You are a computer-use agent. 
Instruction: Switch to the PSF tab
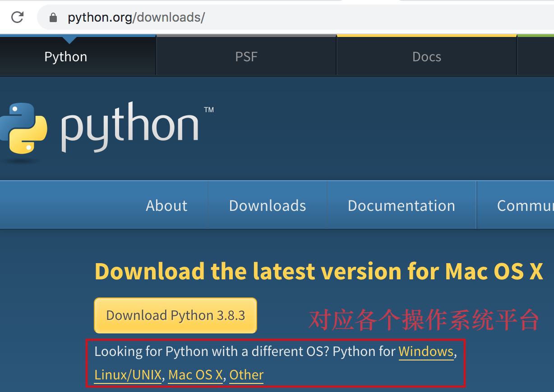click(x=246, y=56)
